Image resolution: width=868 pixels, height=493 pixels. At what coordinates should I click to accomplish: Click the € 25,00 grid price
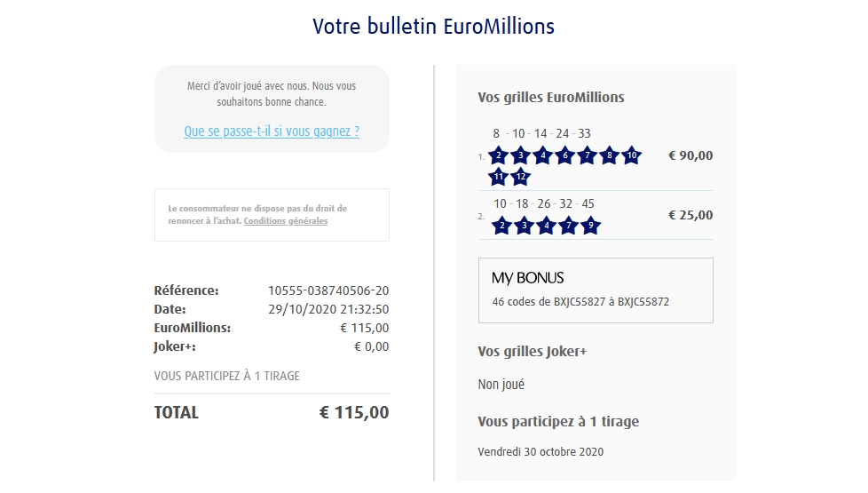pos(690,215)
